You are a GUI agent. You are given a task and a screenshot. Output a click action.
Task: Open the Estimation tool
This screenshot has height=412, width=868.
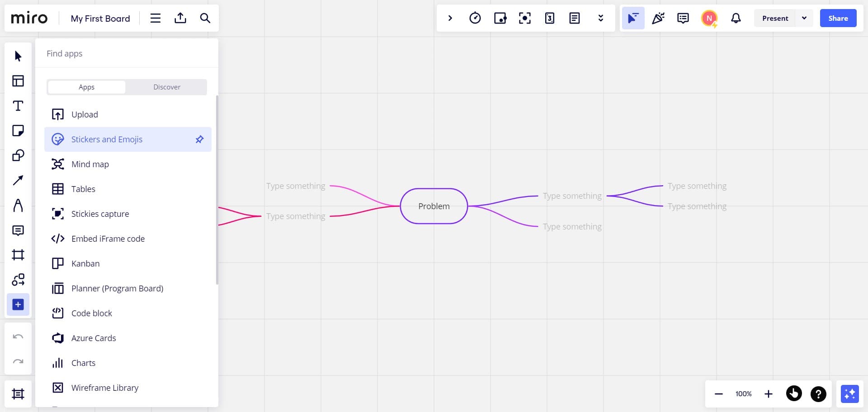pos(549,18)
